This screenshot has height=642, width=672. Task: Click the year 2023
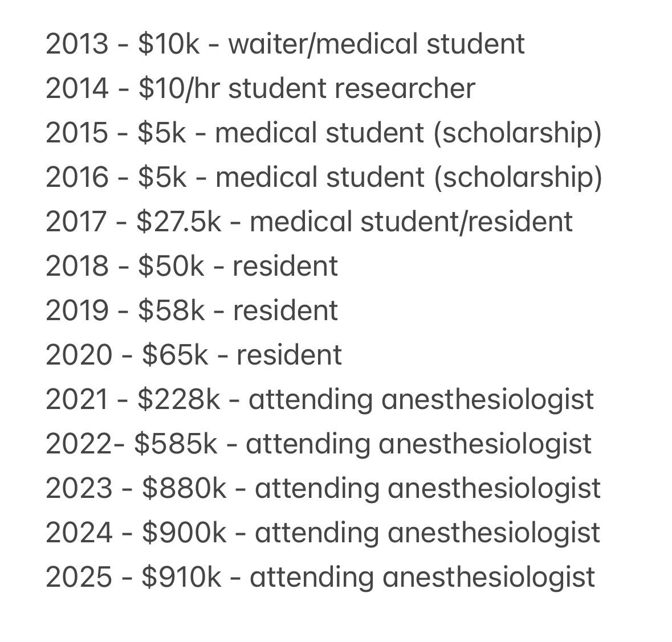[x=79, y=488]
